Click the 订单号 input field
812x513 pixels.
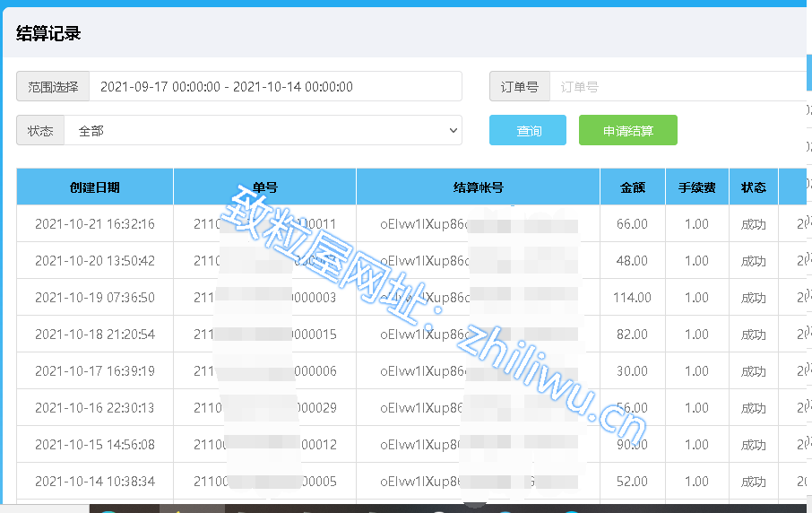point(678,86)
